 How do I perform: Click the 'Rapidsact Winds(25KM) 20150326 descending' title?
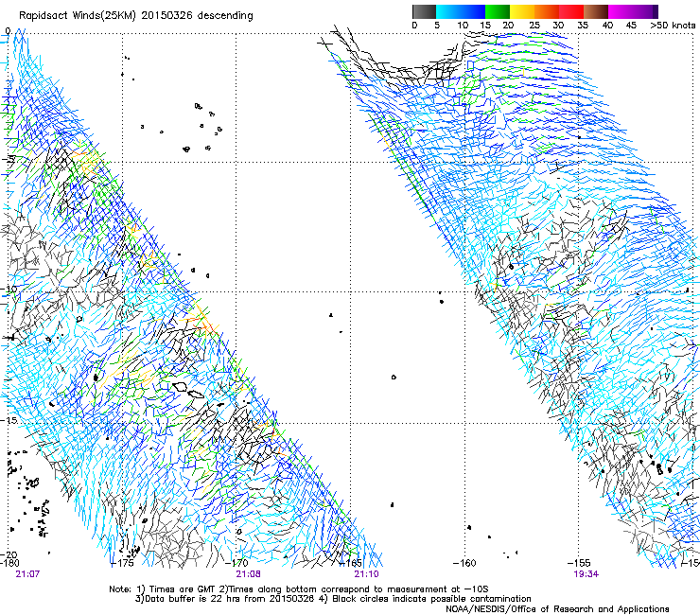coord(135,16)
